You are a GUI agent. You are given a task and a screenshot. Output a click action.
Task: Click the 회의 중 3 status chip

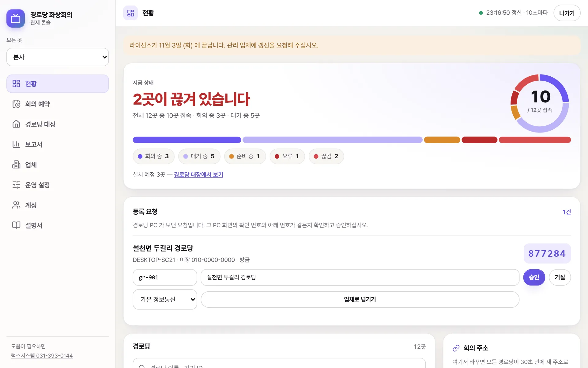153,156
